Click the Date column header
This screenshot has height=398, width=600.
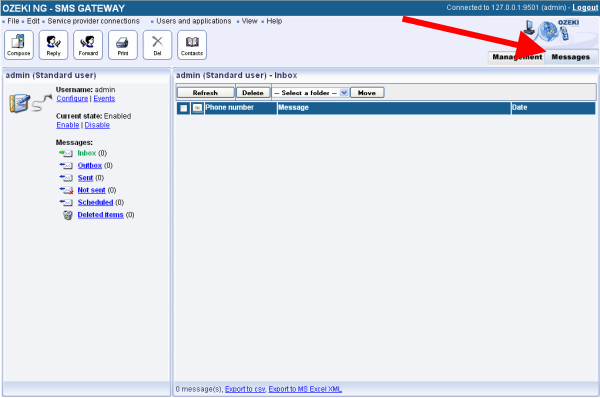tap(553, 108)
